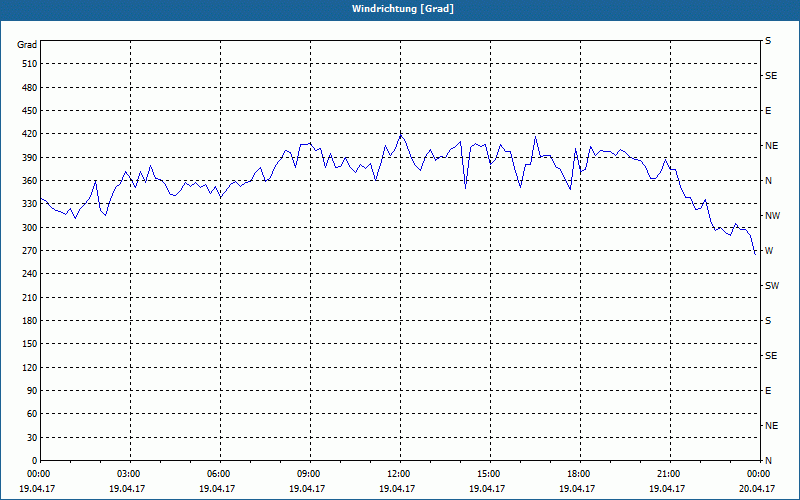Viewport: 800px width, 500px height.
Task: Click the 210 degree tick label
Action: coord(30,297)
